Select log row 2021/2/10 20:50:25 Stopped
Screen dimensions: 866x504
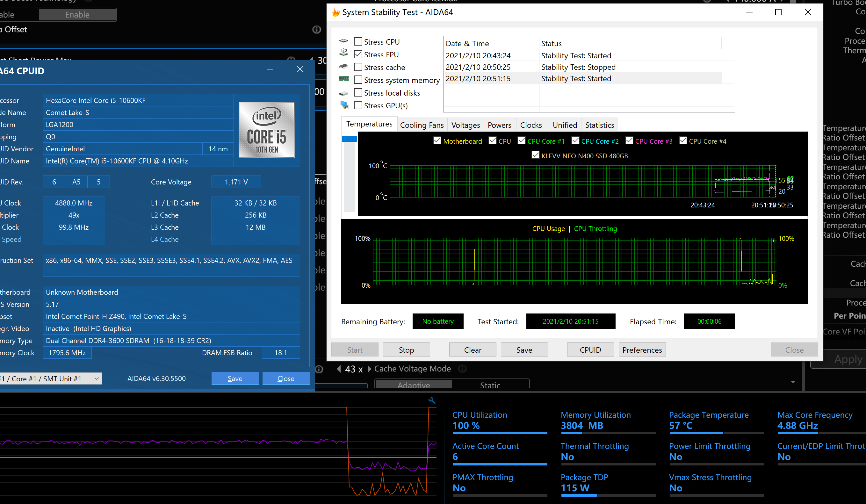(x=583, y=67)
